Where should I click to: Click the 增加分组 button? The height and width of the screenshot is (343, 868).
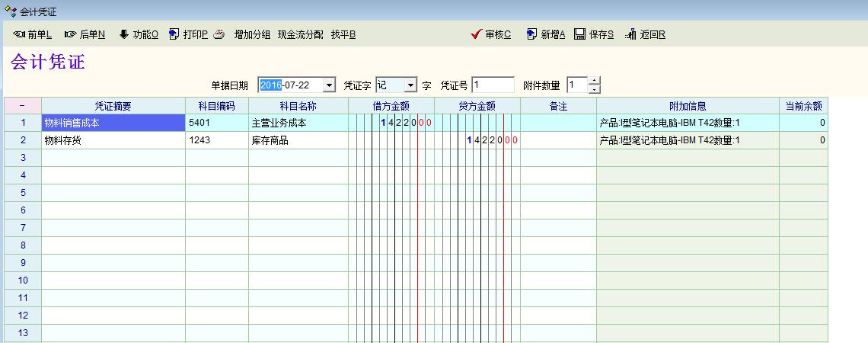pyautogui.click(x=252, y=34)
